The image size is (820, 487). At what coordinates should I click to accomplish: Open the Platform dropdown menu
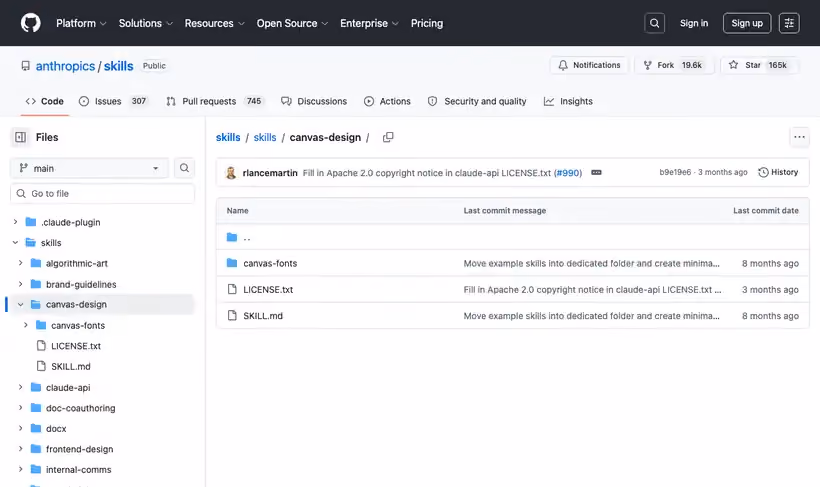pyautogui.click(x=81, y=23)
